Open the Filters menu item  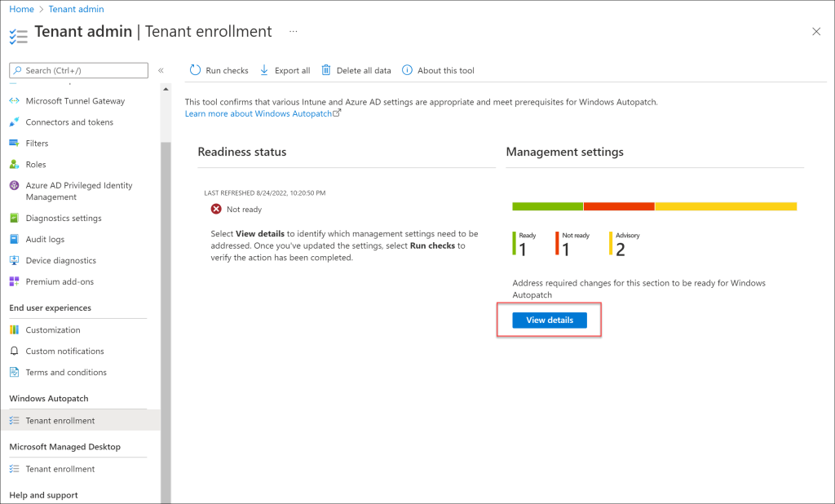tap(37, 144)
